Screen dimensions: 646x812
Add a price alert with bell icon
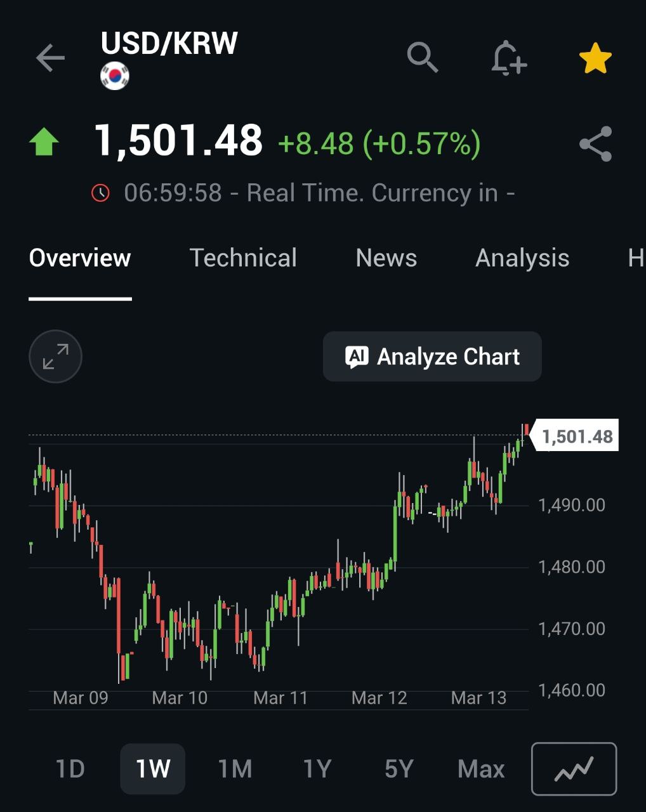pos(508,58)
